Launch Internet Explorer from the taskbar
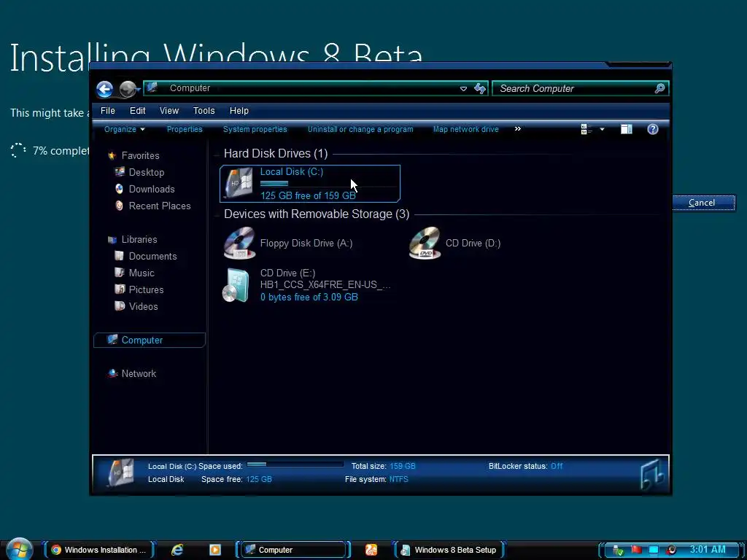The image size is (747, 560). coord(177,550)
